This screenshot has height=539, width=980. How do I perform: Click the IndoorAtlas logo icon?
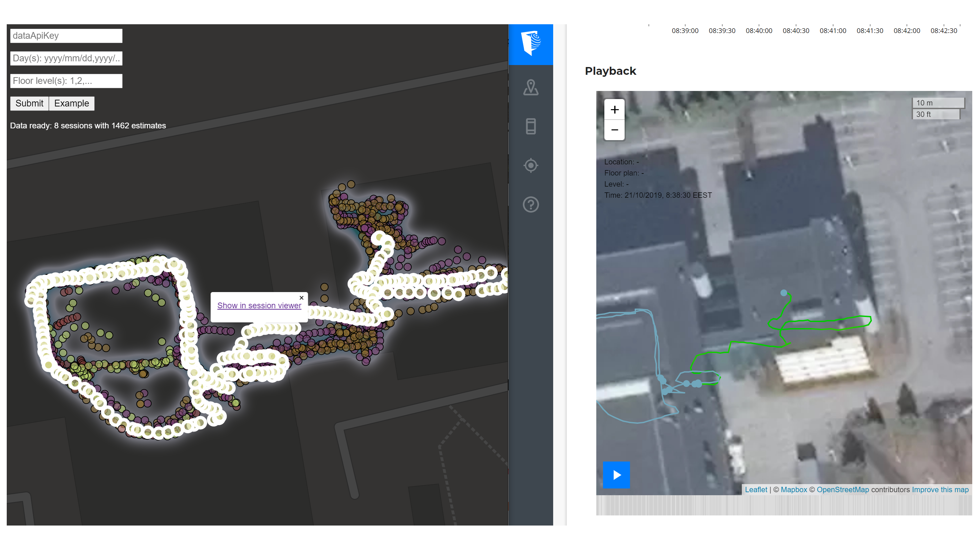(x=530, y=44)
